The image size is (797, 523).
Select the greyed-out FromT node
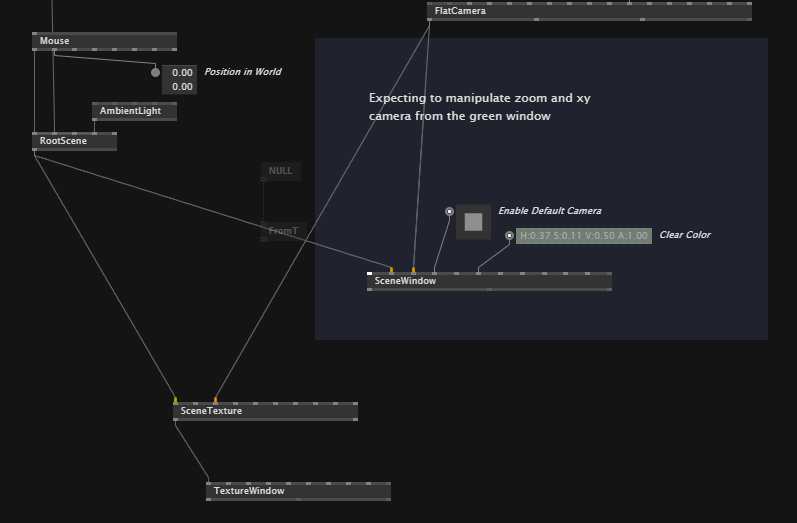pos(283,231)
